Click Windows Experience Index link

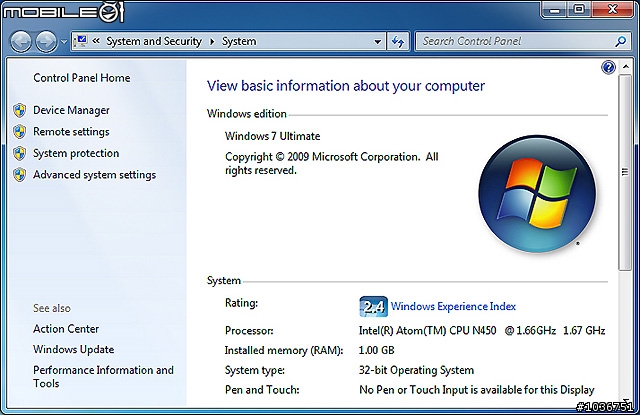(x=453, y=306)
